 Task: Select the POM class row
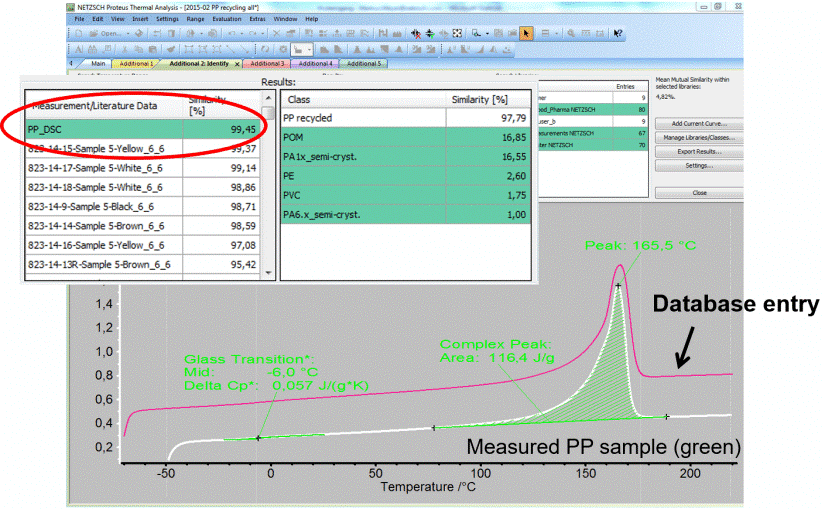click(x=406, y=137)
